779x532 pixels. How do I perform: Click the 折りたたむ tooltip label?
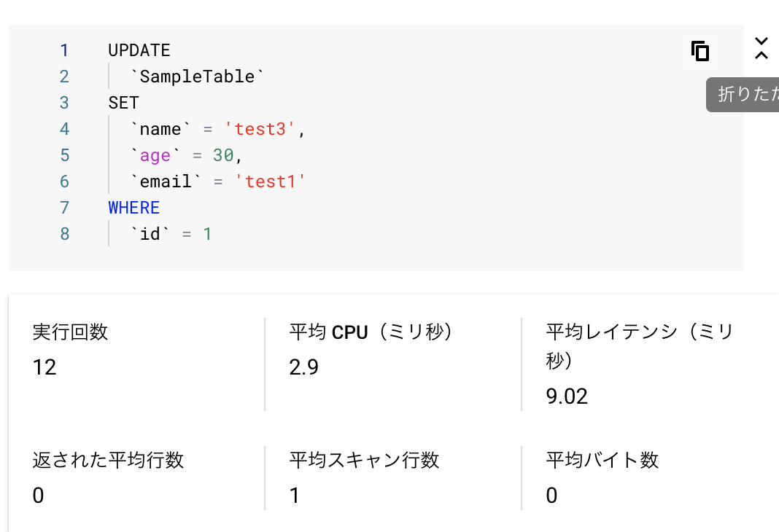click(743, 94)
